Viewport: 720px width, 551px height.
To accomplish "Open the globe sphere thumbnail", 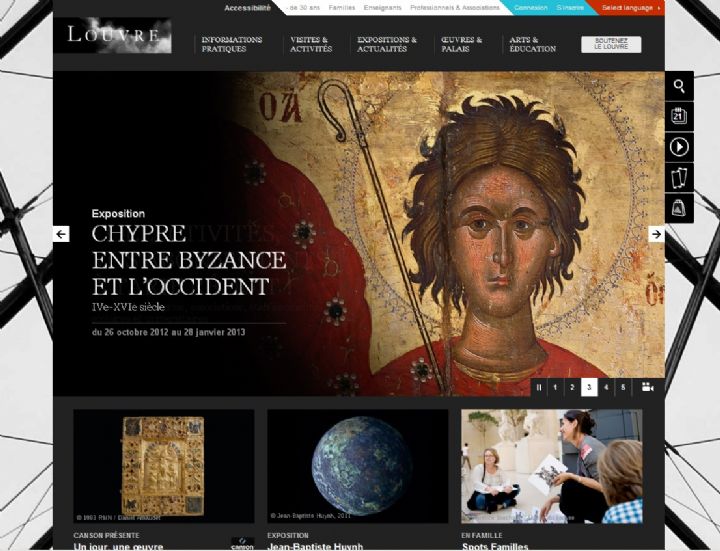I will point(357,466).
